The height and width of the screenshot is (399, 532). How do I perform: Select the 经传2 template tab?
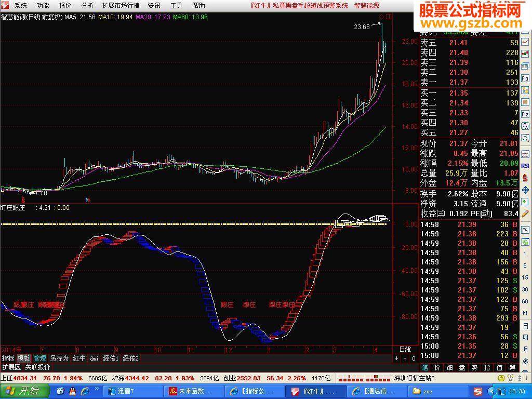coord(130,358)
